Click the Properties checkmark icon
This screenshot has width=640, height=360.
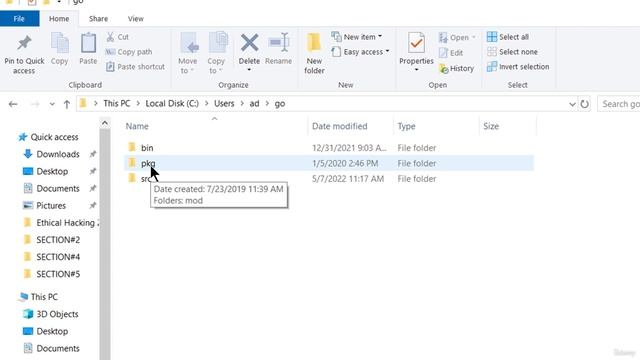pos(416,43)
